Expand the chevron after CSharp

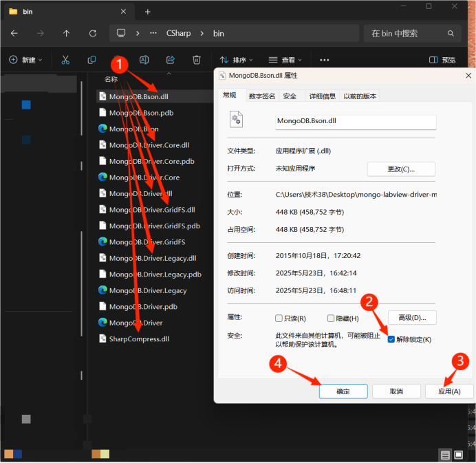point(202,34)
